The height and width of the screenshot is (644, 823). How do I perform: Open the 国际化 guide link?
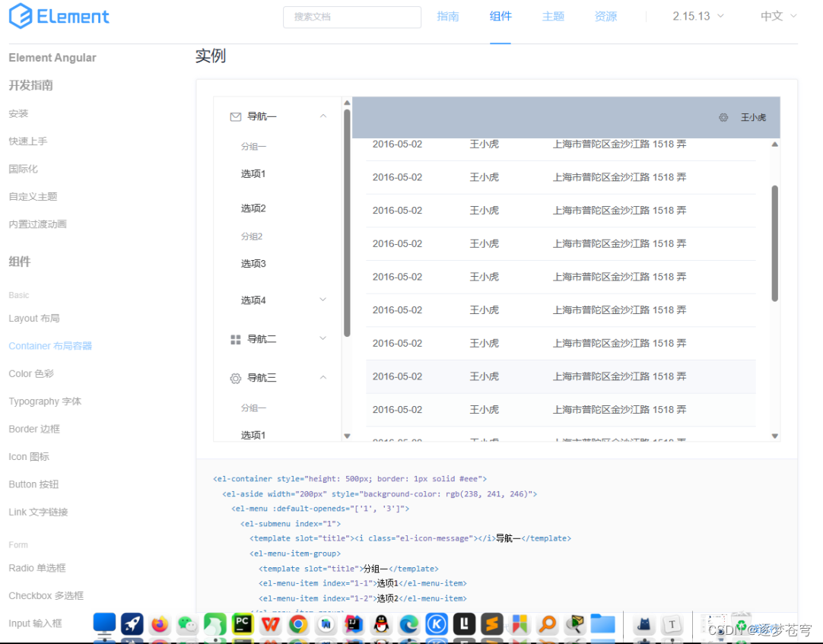pos(23,169)
